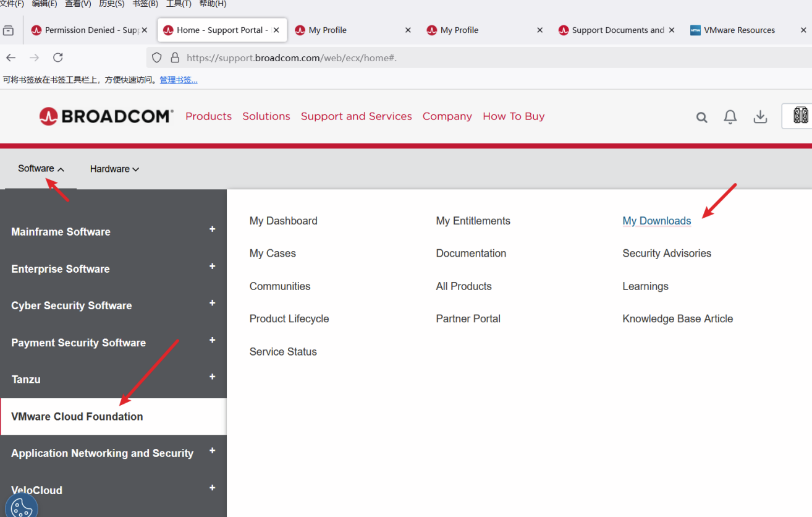Image resolution: width=812 pixels, height=517 pixels.
Task: Reload the page with refresh icon
Action: click(x=58, y=58)
